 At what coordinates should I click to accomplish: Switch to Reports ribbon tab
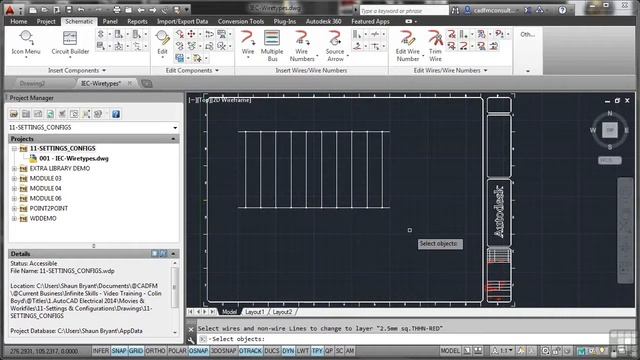pos(137,21)
